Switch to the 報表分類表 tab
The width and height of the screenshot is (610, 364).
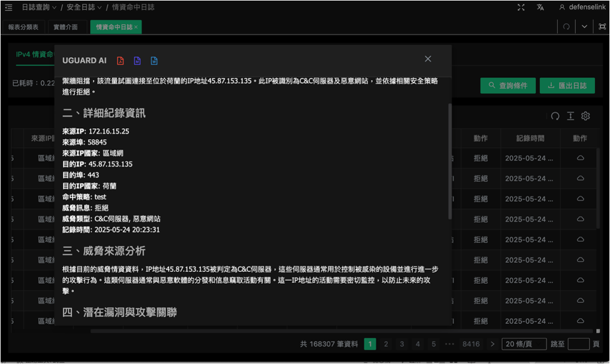coord(24,27)
